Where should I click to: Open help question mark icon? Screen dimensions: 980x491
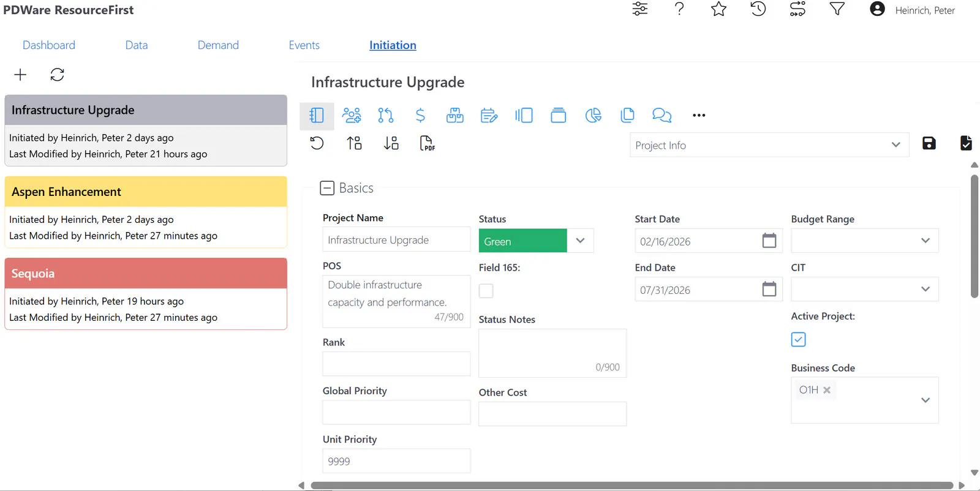point(679,9)
